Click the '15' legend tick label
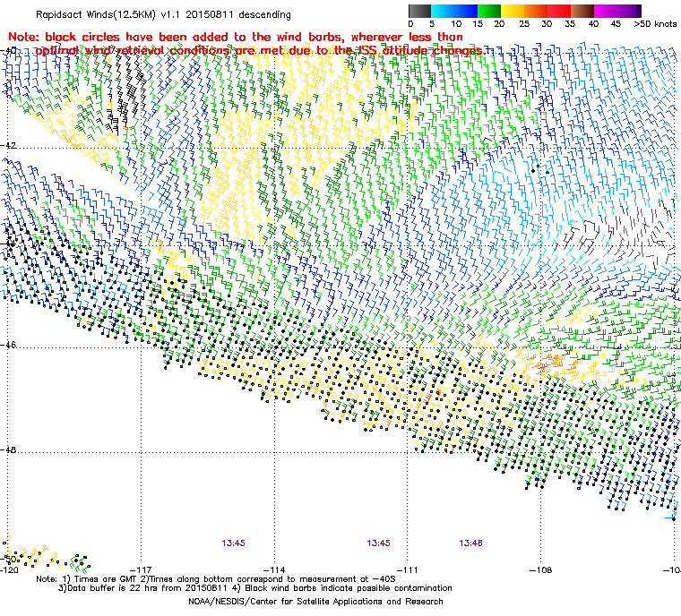This screenshot has width=681, height=616. coord(478,24)
